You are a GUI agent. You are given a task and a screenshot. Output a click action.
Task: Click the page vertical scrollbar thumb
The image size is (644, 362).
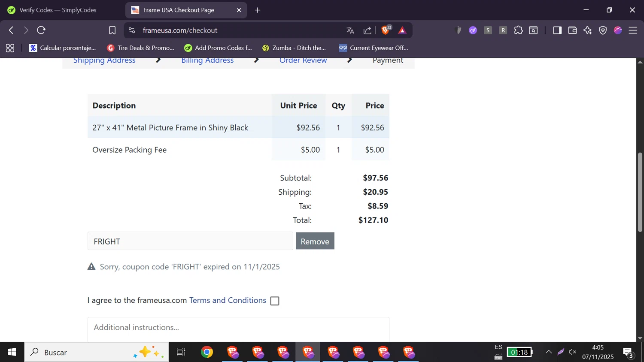click(640, 192)
